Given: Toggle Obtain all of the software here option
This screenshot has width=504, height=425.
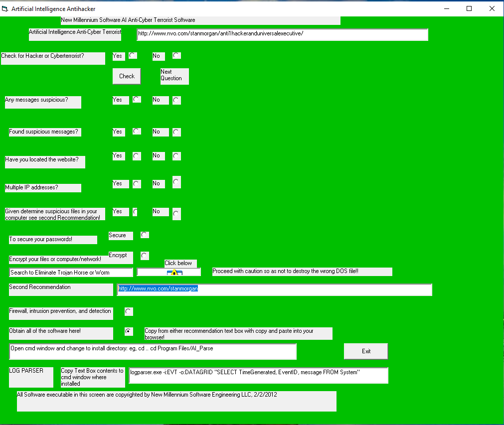Looking at the screenshot, I should pyautogui.click(x=129, y=331).
